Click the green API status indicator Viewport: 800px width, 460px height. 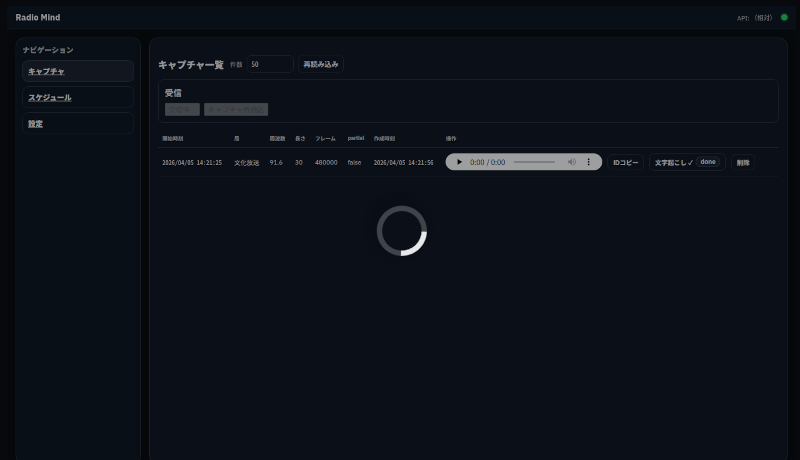point(784,17)
